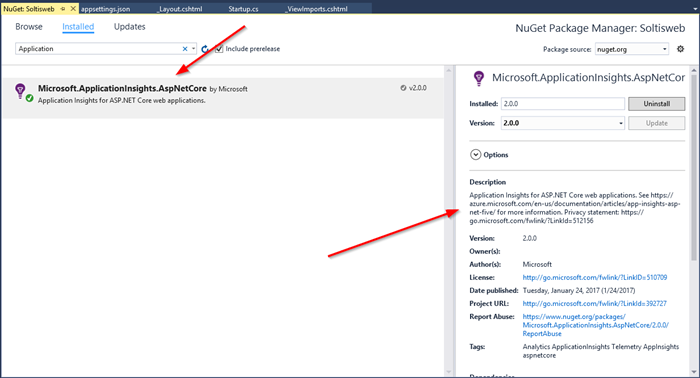Viewport: 700px width, 378px height.
Task: Click the lightbulb icon in the details header
Action: pyautogui.click(x=479, y=78)
